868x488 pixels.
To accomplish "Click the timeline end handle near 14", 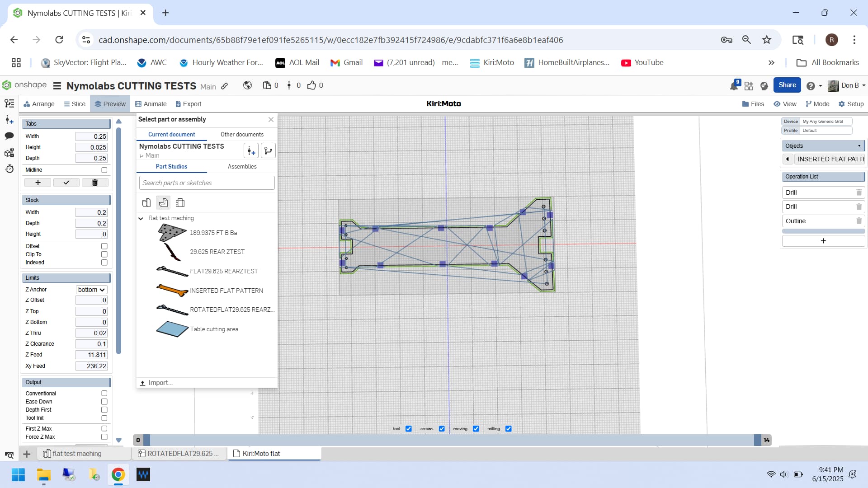I will 758,440.
